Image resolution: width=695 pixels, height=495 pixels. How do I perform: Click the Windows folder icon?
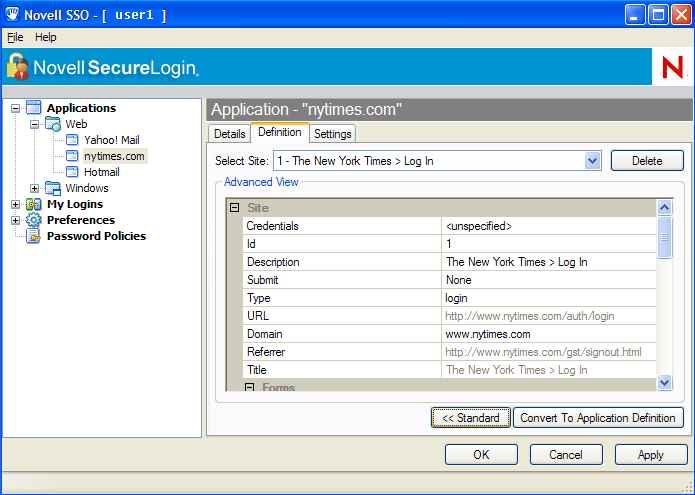click(x=53, y=188)
